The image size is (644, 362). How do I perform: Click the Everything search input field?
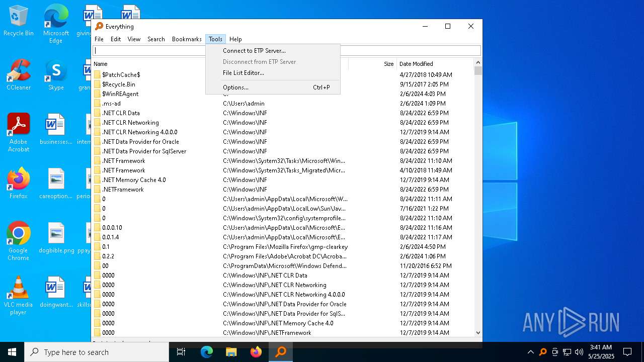(287, 50)
